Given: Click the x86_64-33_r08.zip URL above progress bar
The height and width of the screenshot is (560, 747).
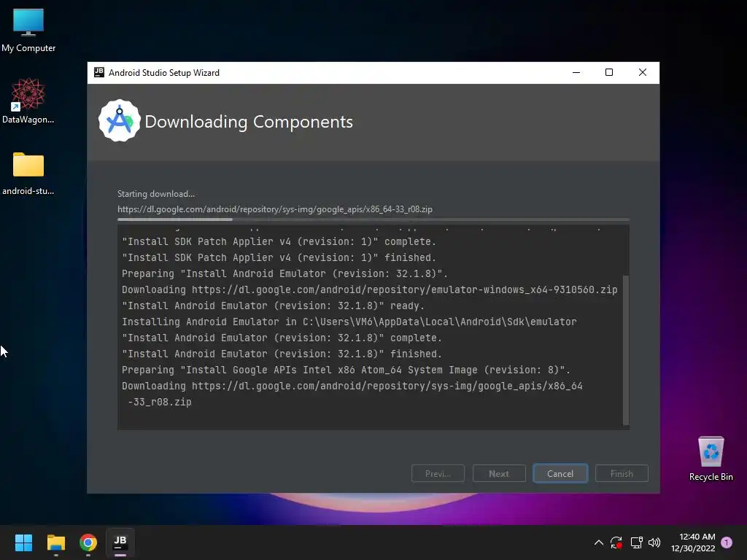Looking at the screenshot, I should click(275, 209).
